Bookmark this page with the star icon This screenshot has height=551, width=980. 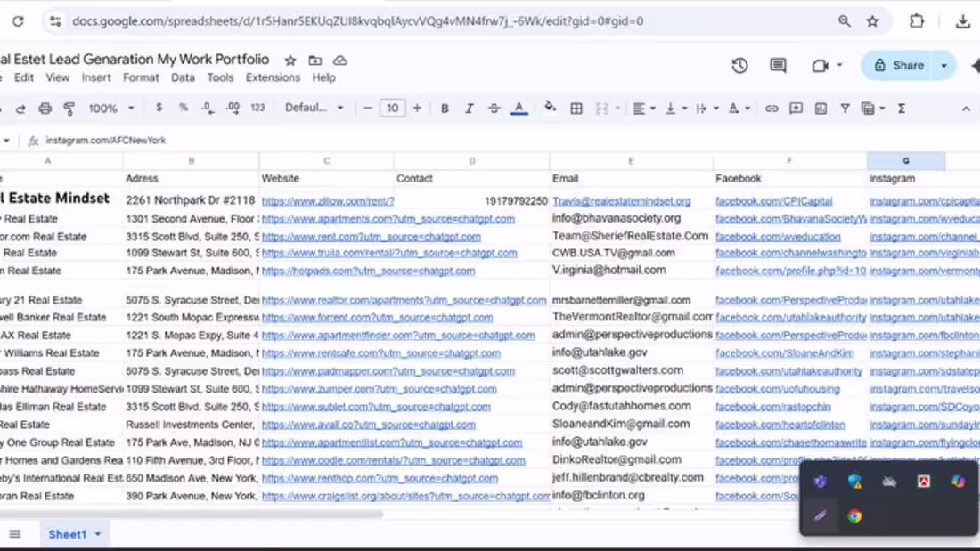(x=872, y=21)
